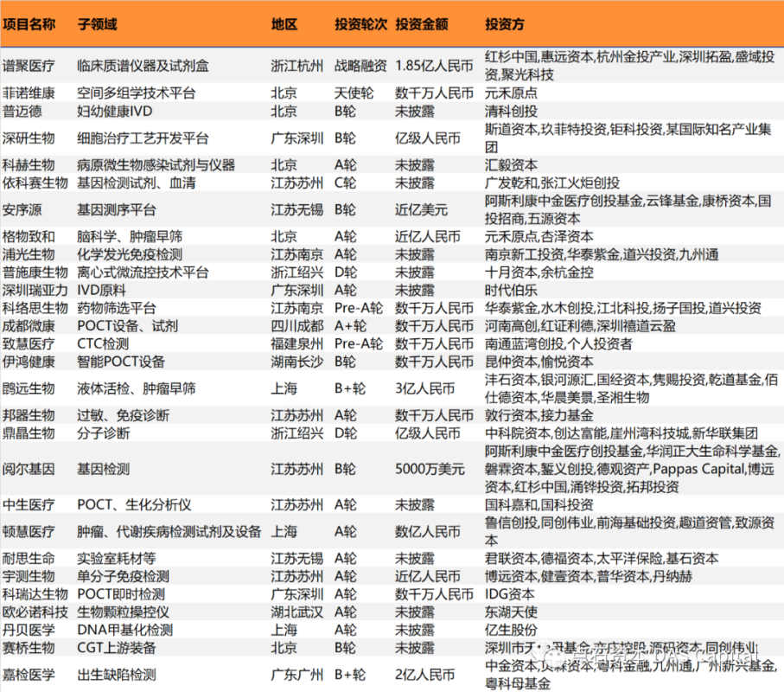Click the 项目名称 column header
The width and height of the screenshot is (784, 692).
(29, 24)
